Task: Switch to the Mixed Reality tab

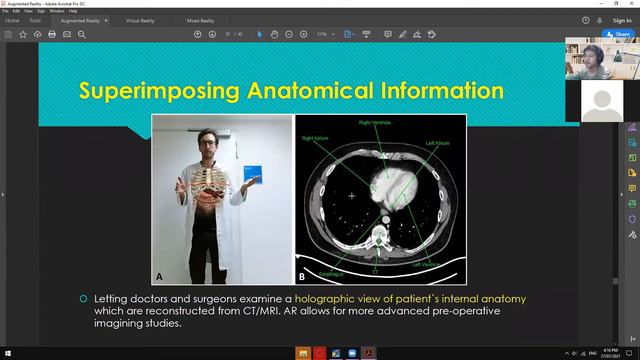Action: 200,20
